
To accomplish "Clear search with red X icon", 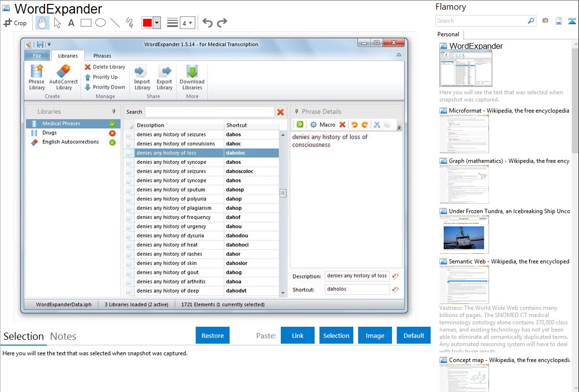I will [280, 112].
